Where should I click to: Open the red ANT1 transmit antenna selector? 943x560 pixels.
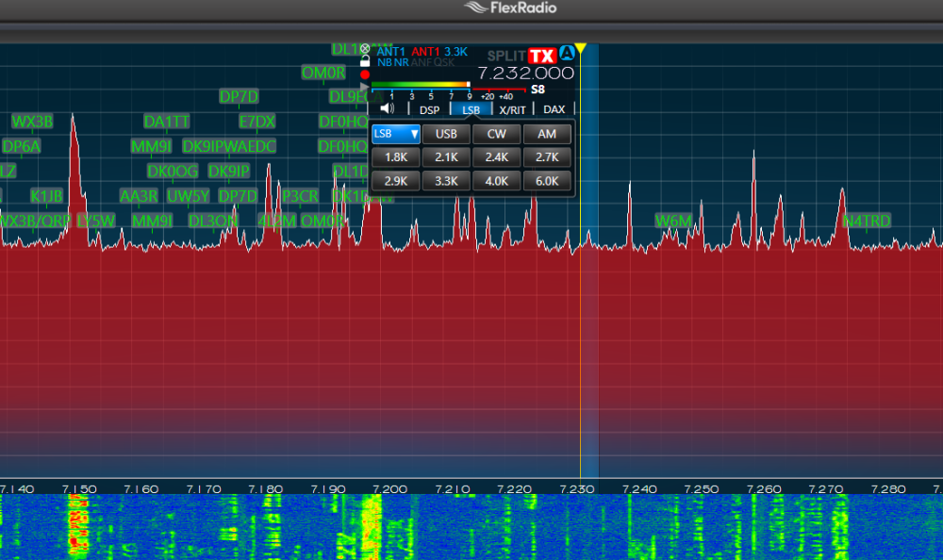tap(426, 53)
